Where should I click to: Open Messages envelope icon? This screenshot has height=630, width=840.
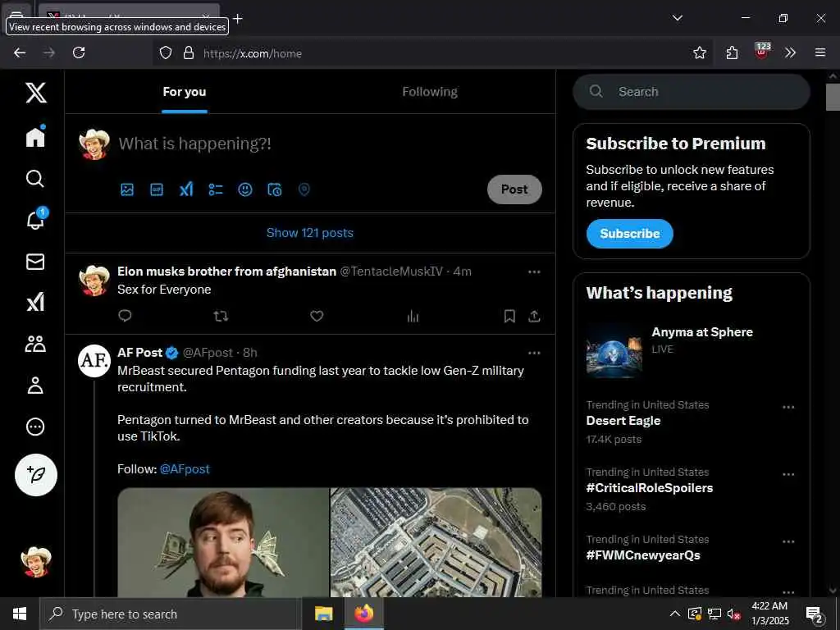35,262
